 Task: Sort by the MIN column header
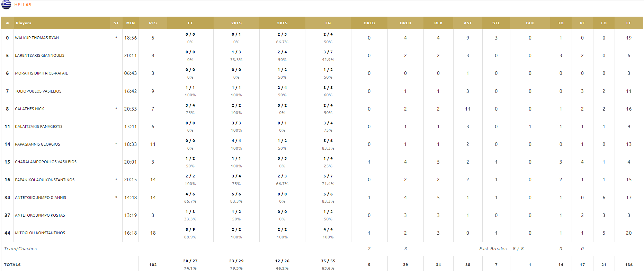pos(131,23)
